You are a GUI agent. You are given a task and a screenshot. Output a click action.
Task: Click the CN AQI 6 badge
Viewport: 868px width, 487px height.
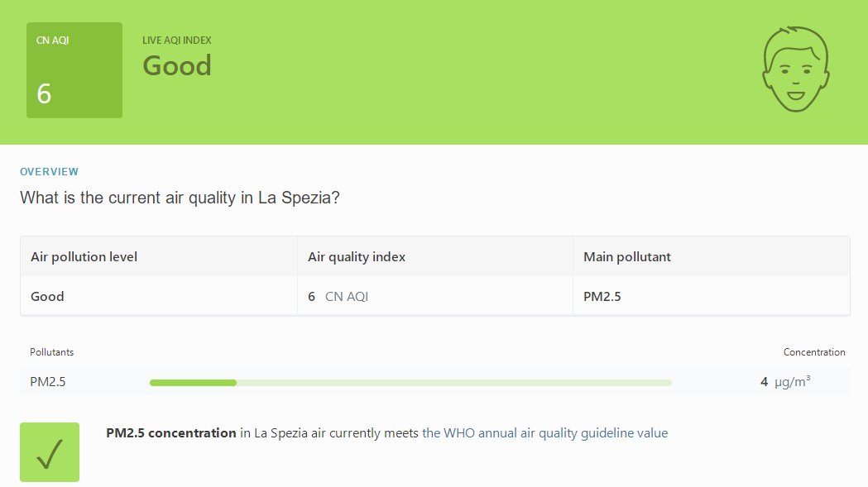(74, 70)
